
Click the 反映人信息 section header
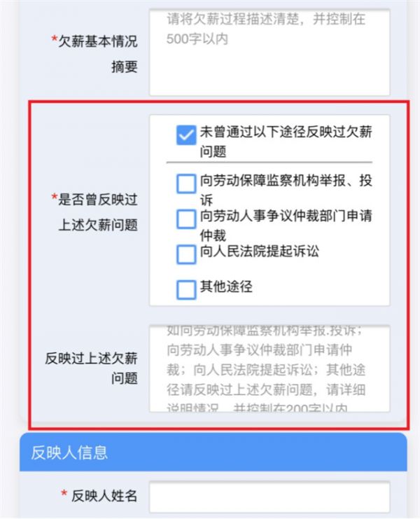pyautogui.click(x=213, y=452)
